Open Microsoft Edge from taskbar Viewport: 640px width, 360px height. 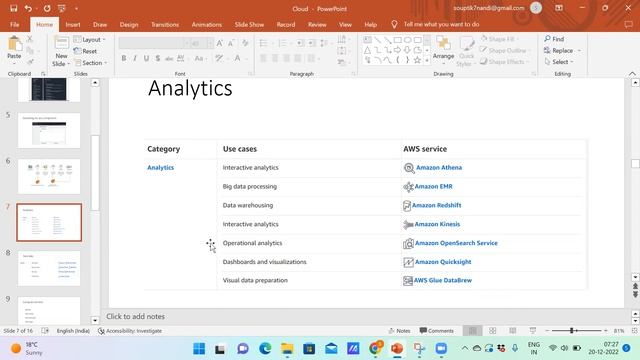pyautogui.click(x=265, y=349)
